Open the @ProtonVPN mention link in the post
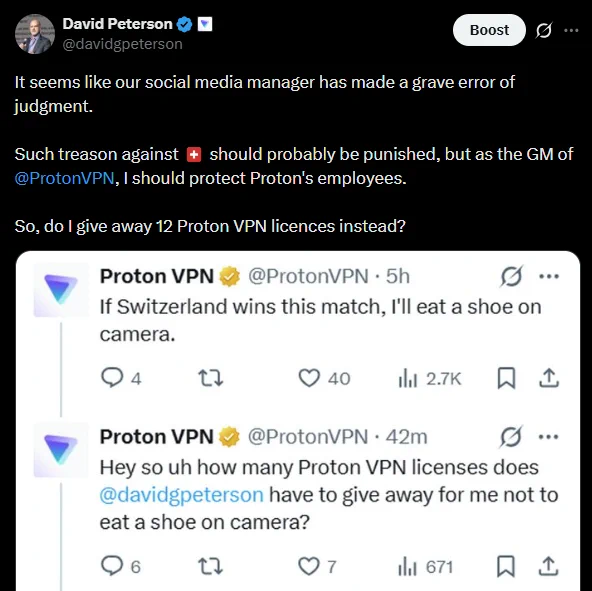Screen dimensions: 592x591 point(64,178)
